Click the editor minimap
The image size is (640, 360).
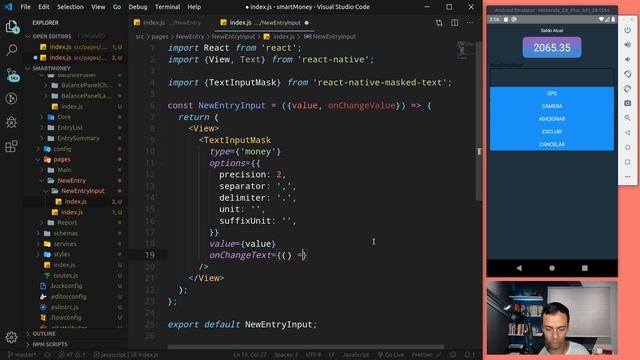(x=466, y=50)
